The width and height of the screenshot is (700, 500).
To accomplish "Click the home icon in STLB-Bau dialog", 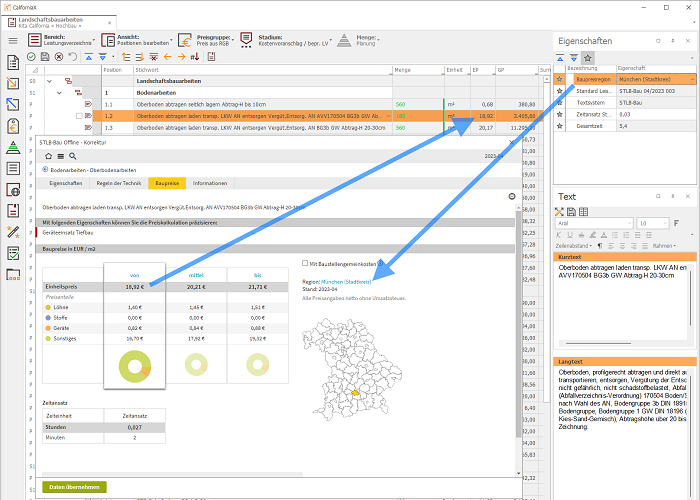I will coord(49,156).
